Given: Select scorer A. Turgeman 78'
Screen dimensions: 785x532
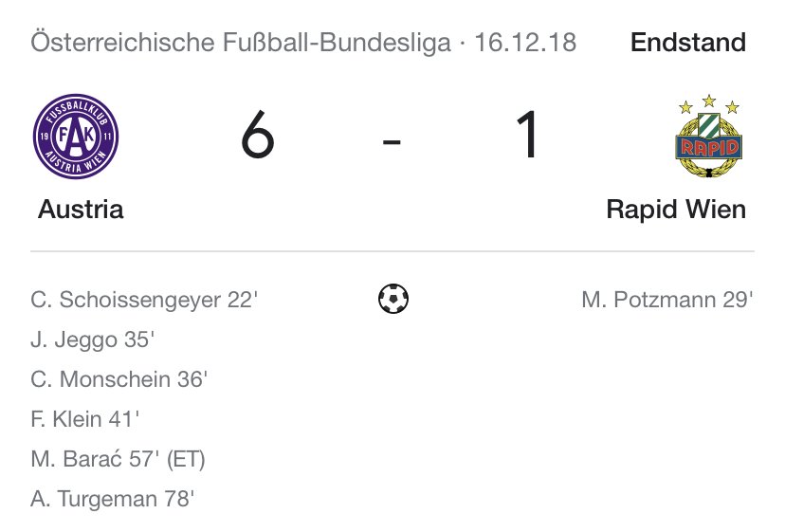Looking at the screenshot, I should click(113, 500).
